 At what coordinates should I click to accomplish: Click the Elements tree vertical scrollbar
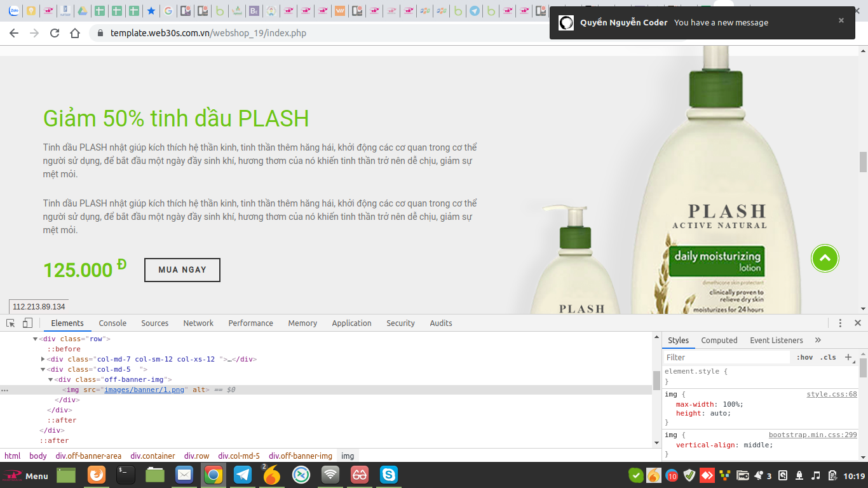click(x=656, y=380)
